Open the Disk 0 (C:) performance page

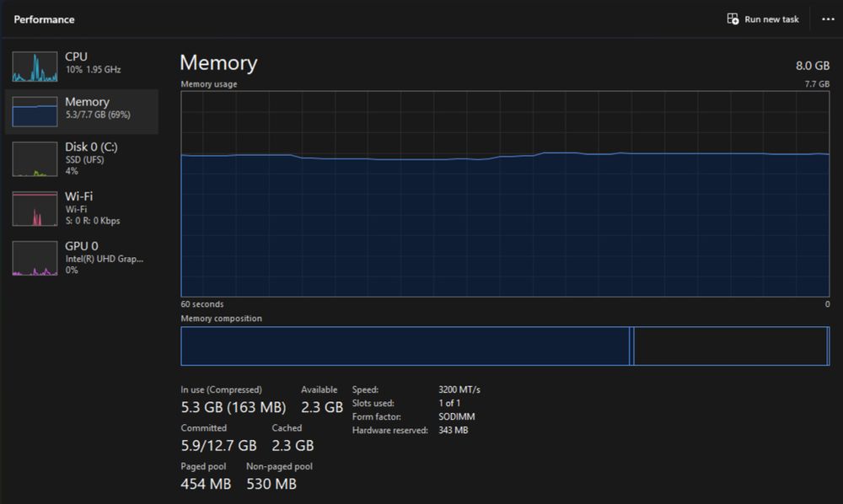[x=82, y=158]
